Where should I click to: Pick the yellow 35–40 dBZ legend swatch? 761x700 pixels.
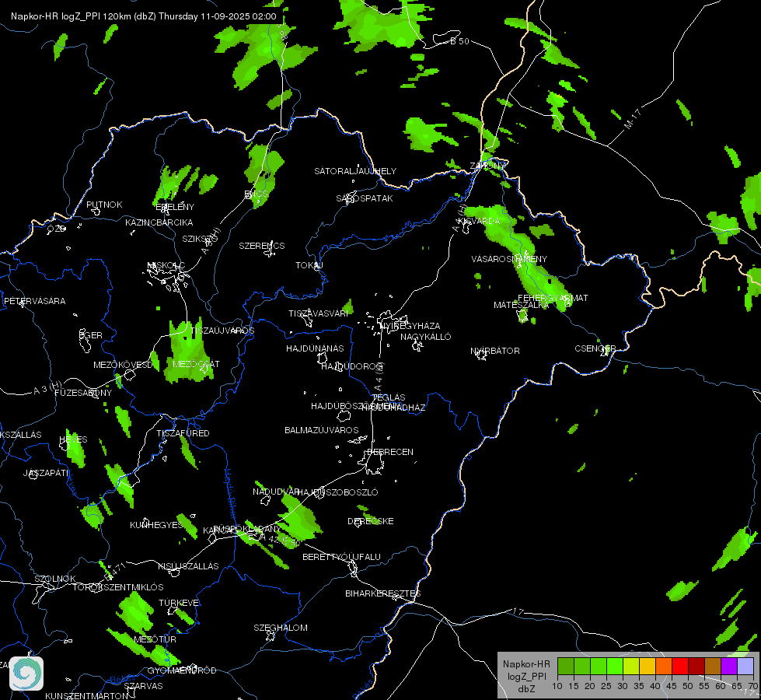click(x=647, y=667)
